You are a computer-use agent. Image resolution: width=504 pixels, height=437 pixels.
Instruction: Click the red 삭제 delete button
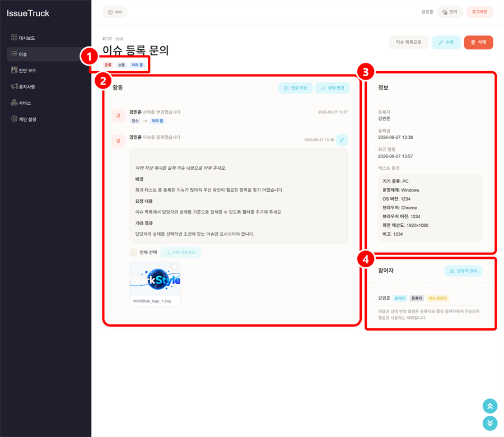(478, 42)
